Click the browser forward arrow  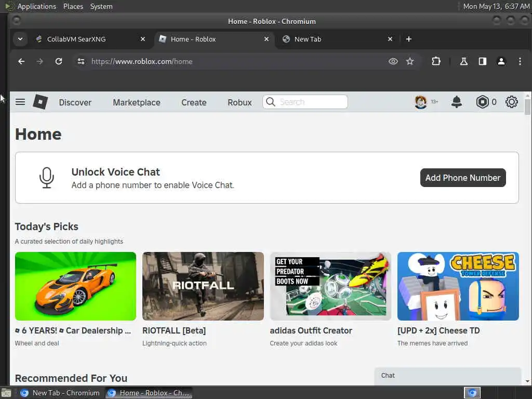[x=39, y=61]
